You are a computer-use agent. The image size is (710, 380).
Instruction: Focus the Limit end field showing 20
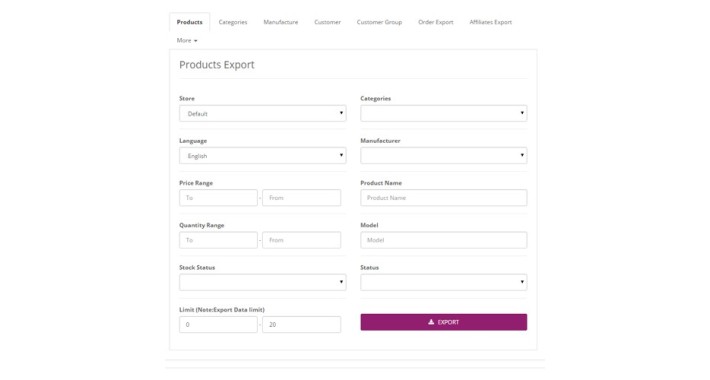[x=302, y=325]
